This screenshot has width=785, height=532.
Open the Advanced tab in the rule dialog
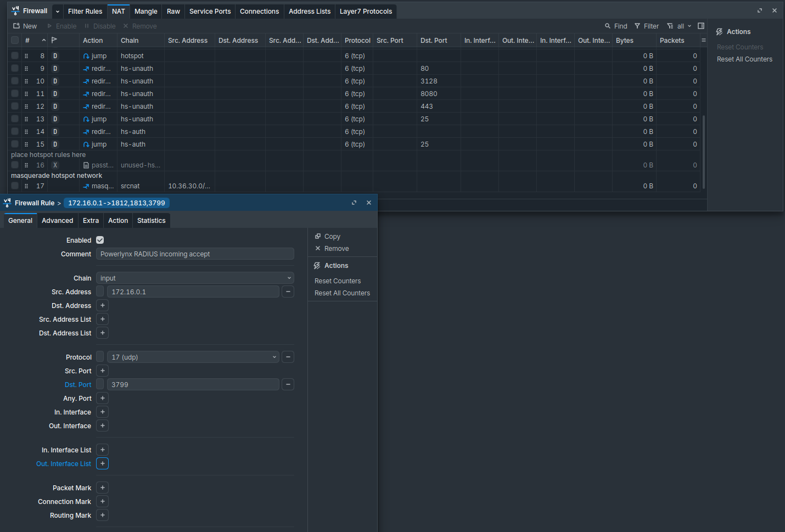pyautogui.click(x=57, y=221)
